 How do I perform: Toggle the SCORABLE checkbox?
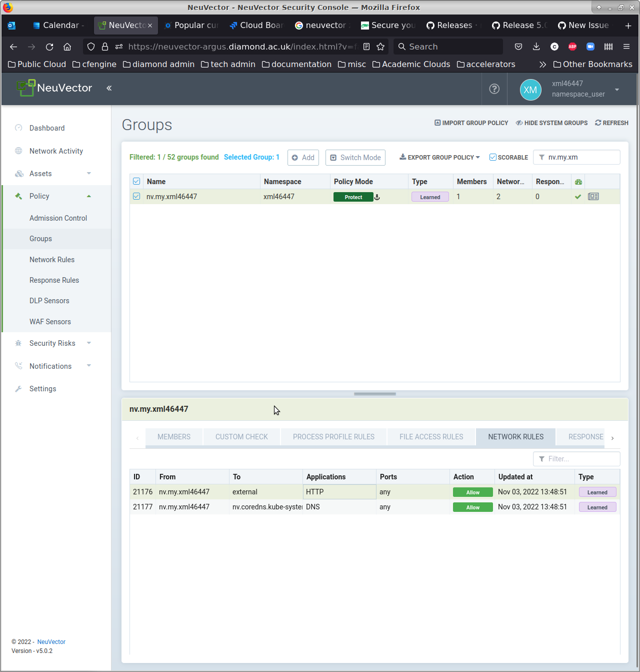click(x=492, y=157)
